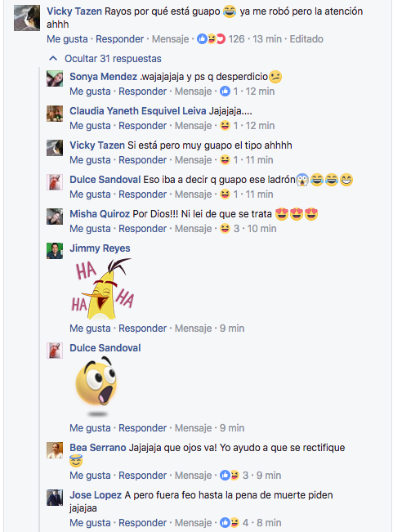Open Dulce Sandoval's shocked emoji sticker
This screenshot has height=532, width=393.
96,386
